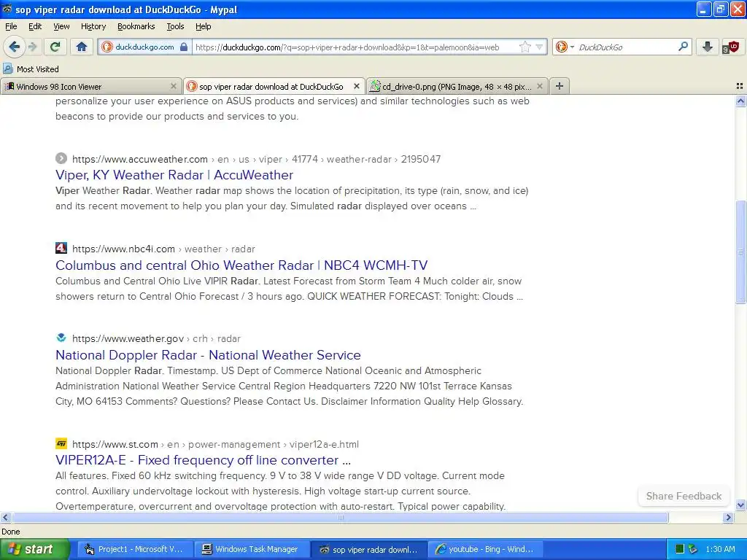Open Columbus and central Ohio Weather Radar link

(x=241, y=265)
